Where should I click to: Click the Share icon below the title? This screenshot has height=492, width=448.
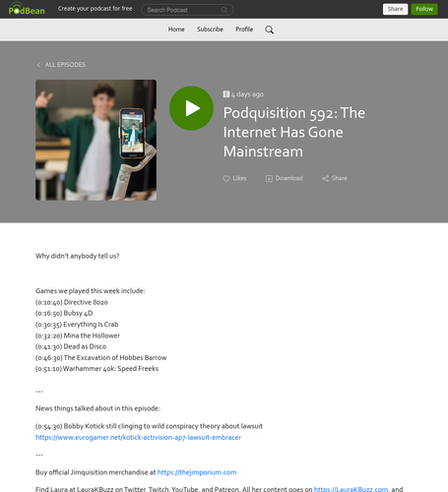325,178
